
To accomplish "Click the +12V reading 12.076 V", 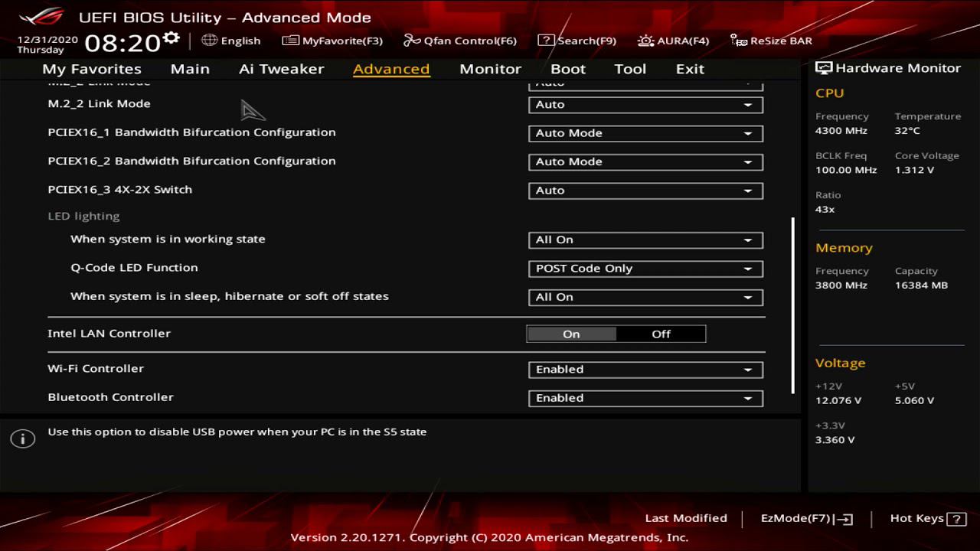I will [838, 401].
